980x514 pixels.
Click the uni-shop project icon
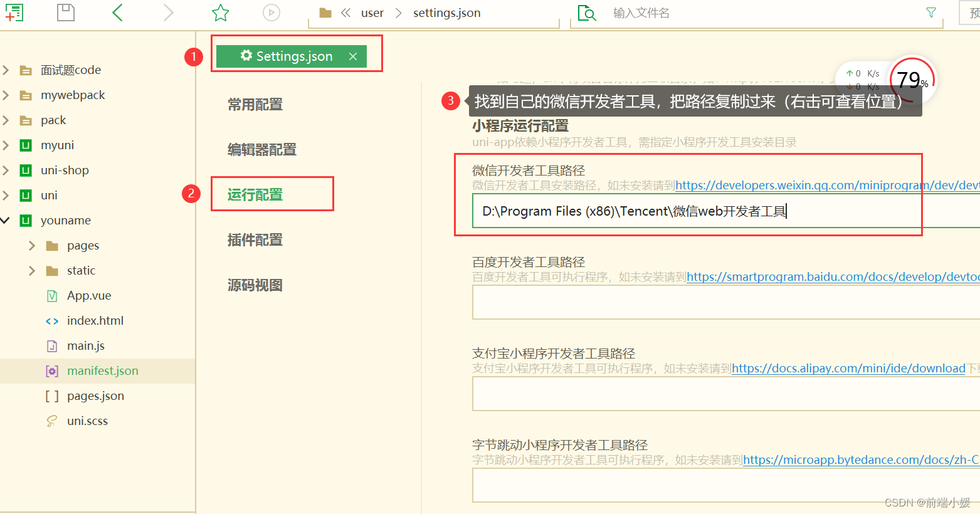click(26, 170)
